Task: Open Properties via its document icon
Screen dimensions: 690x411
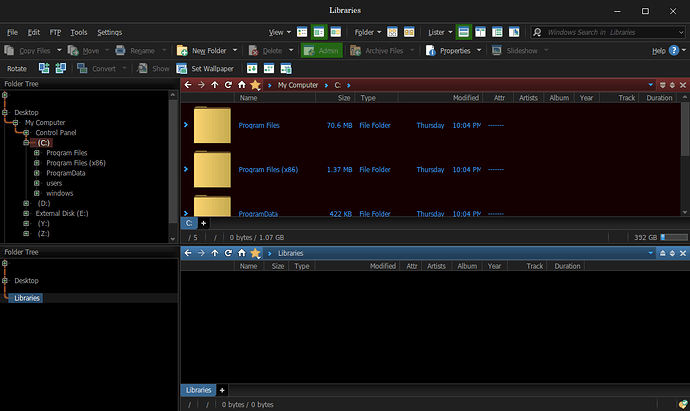Action: click(430, 51)
